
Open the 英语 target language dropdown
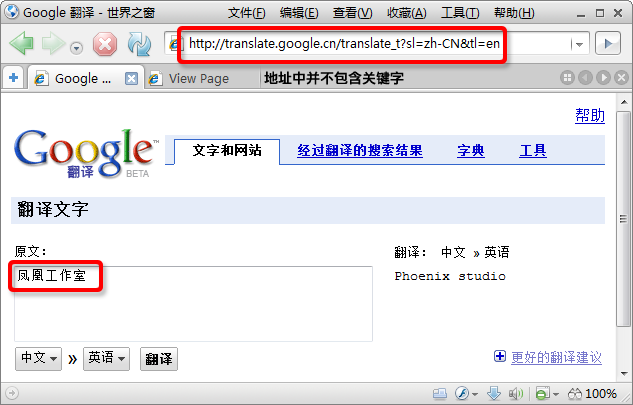tap(107, 359)
